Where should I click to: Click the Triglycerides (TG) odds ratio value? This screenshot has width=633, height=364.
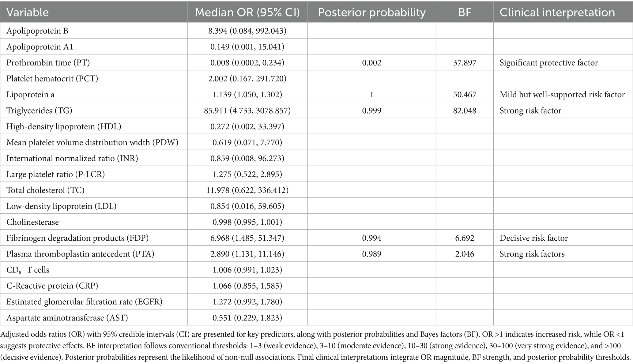pos(247,111)
